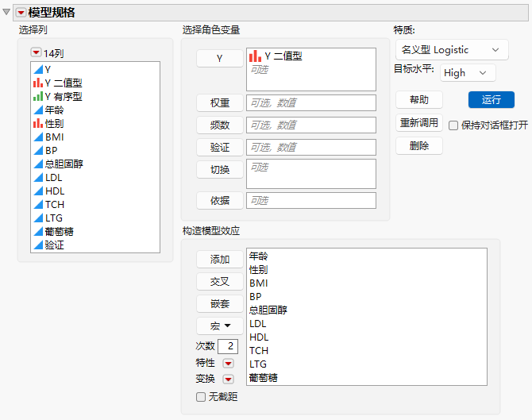
Task: Click the 频数 role button
Action: [x=219, y=125]
